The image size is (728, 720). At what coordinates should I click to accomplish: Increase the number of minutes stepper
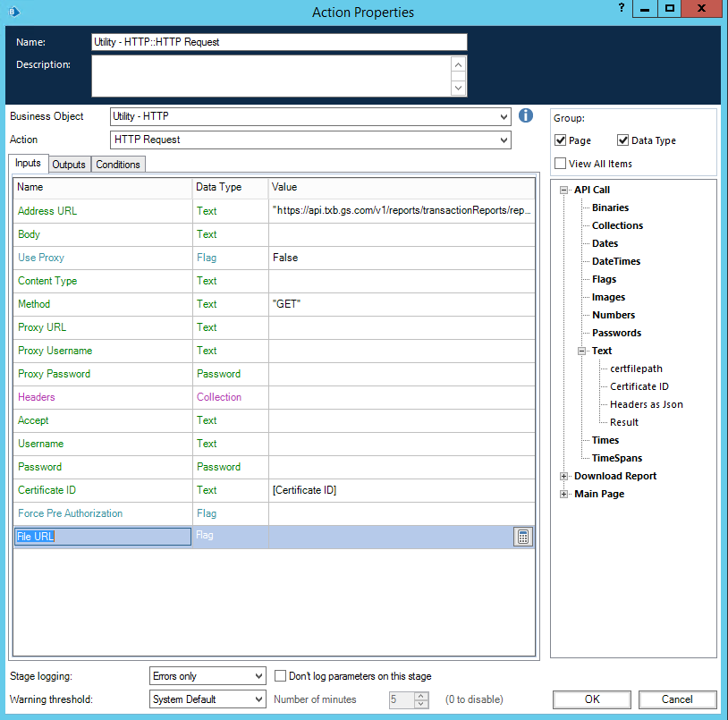(x=422, y=696)
